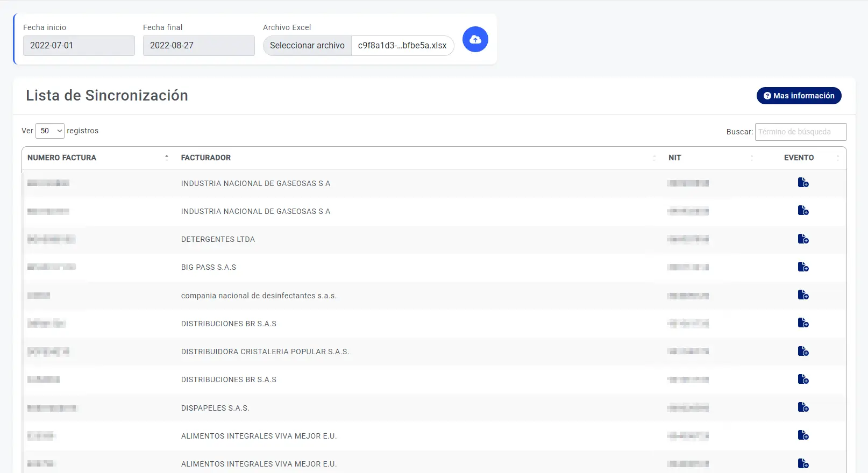
Task: Focus the Buscar search input box
Action: pos(800,132)
